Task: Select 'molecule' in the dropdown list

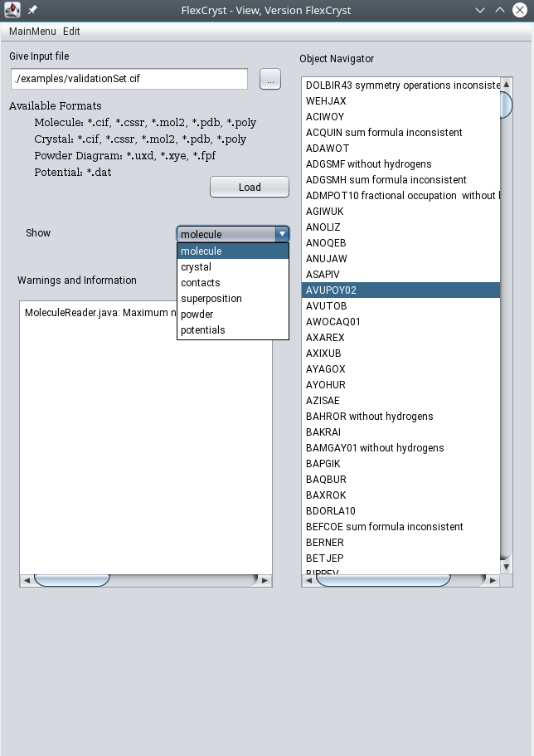Action: coord(233,251)
